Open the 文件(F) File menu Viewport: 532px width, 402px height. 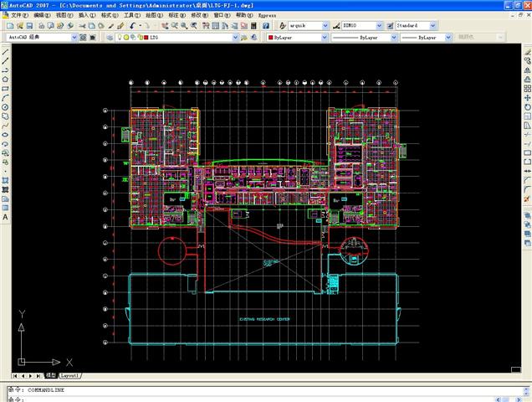tap(19, 15)
